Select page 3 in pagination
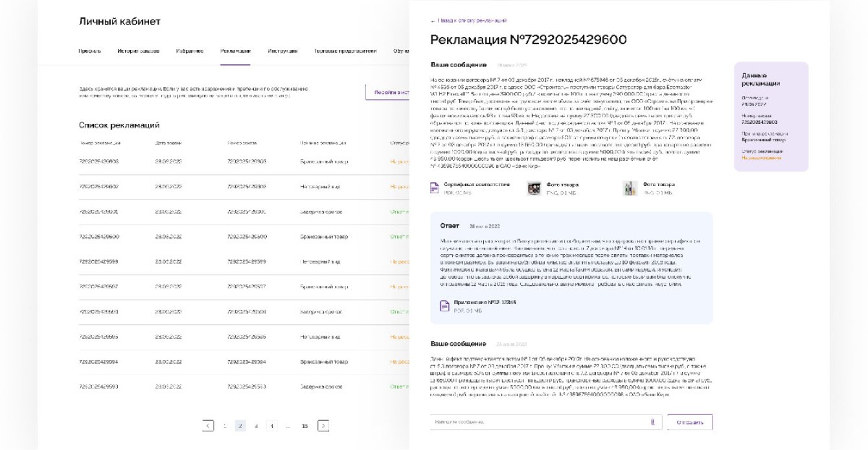This screenshot has height=450, width=868. (x=256, y=426)
